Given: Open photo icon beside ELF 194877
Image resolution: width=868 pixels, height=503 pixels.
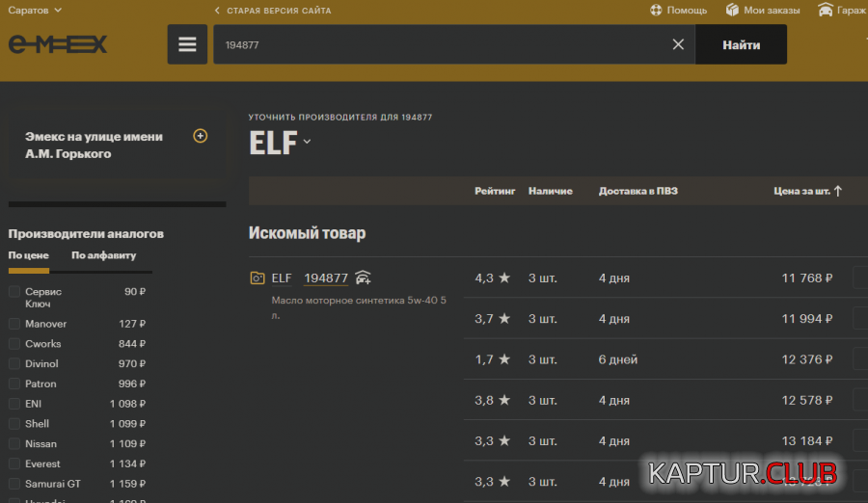Looking at the screenshot, I should point(258,278).
